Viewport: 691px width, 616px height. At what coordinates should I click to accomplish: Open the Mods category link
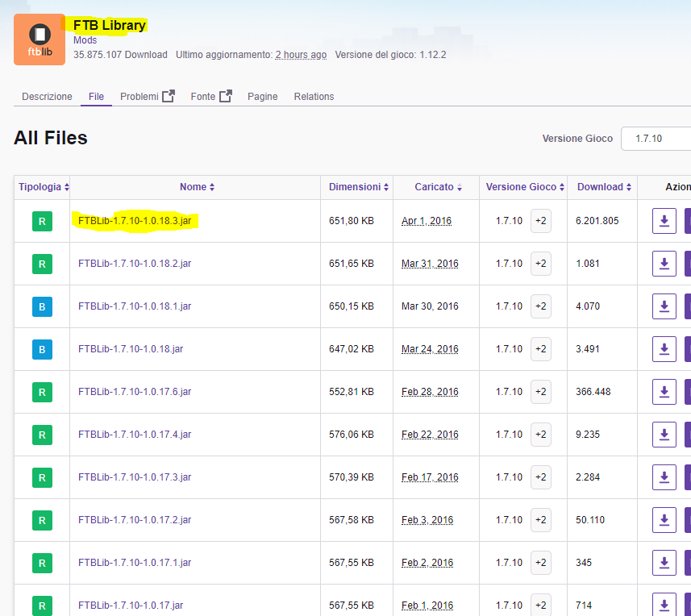(85, 40)
